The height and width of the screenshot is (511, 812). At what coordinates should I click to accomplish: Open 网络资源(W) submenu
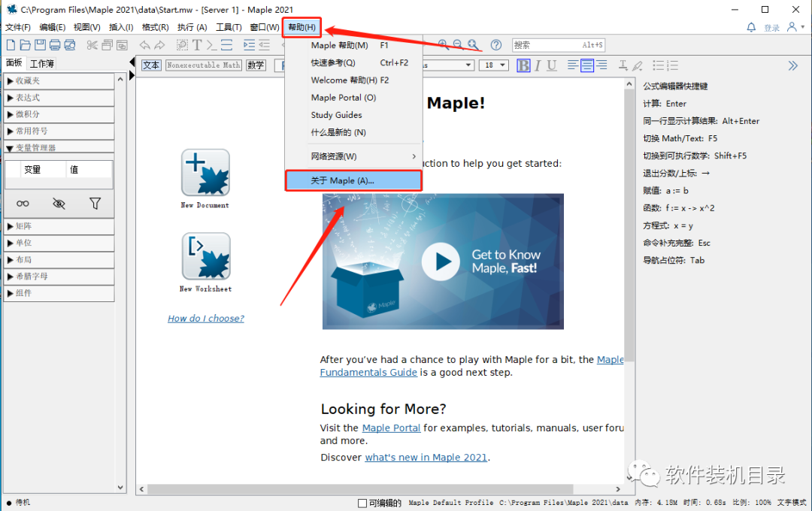(353, 156)
